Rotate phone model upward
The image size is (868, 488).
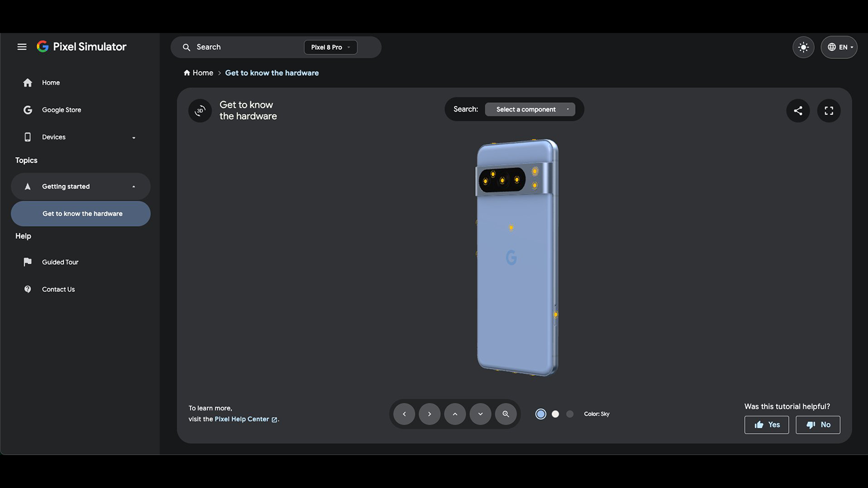pos(455,414)
